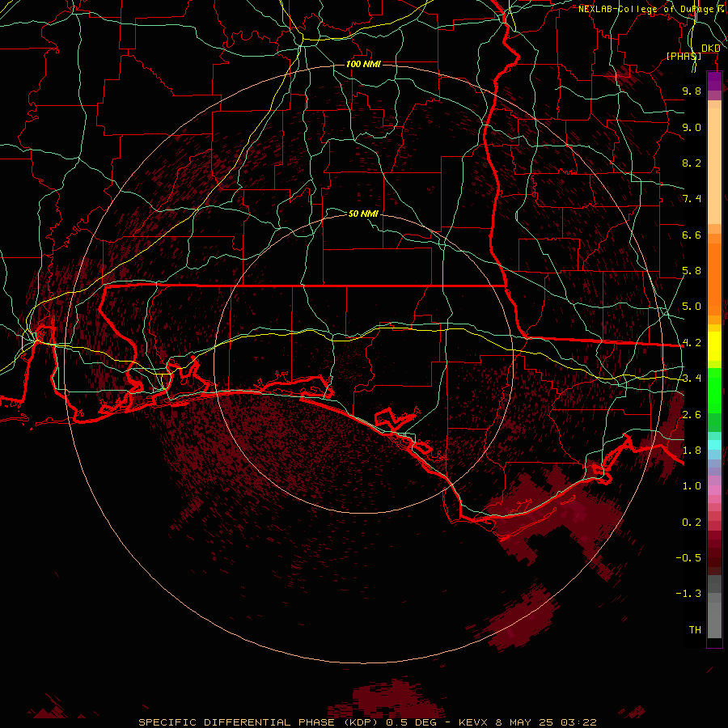Click the '9.0' legend value

pyautogui.click(x=692, y=127)
